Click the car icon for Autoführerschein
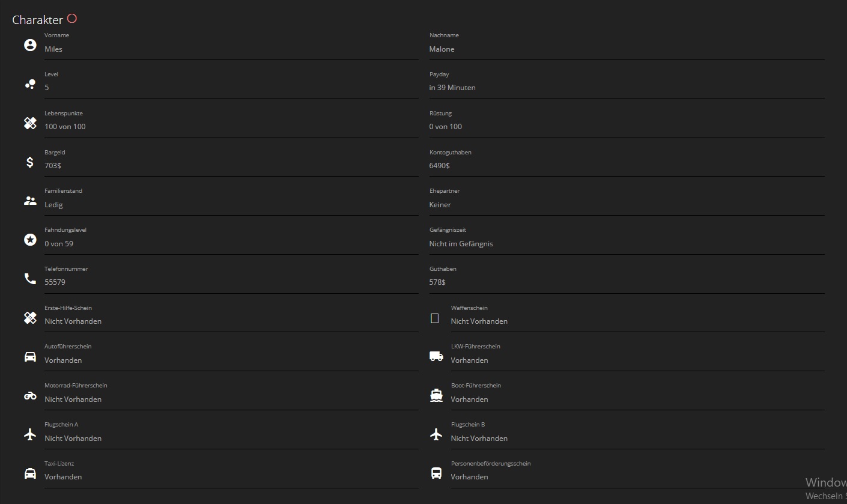Image resolution: width=847 pixels, height=504 pixels. 30,357
